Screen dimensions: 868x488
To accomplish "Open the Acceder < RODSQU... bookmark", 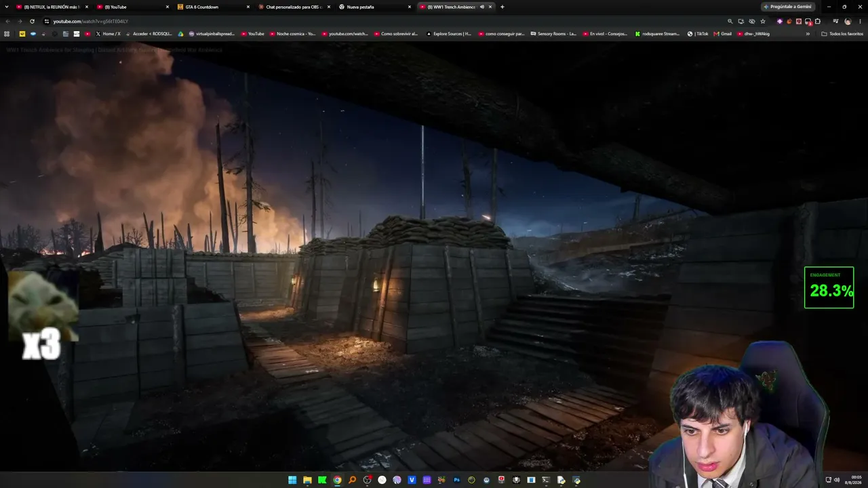I will [149, 33].
